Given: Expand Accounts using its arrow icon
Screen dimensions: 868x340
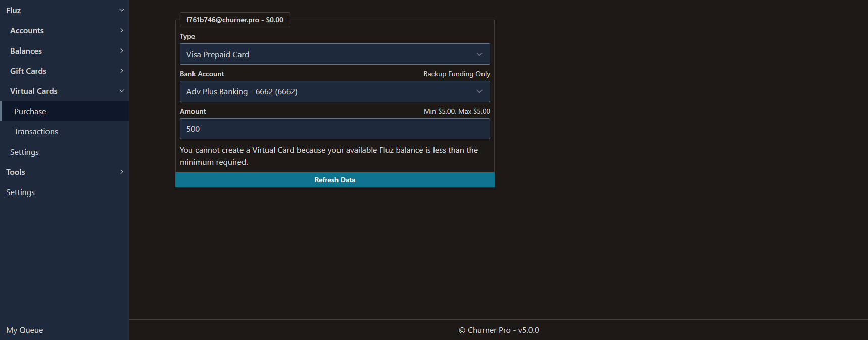Looking at the screenshot, I should tap(121, 30).
